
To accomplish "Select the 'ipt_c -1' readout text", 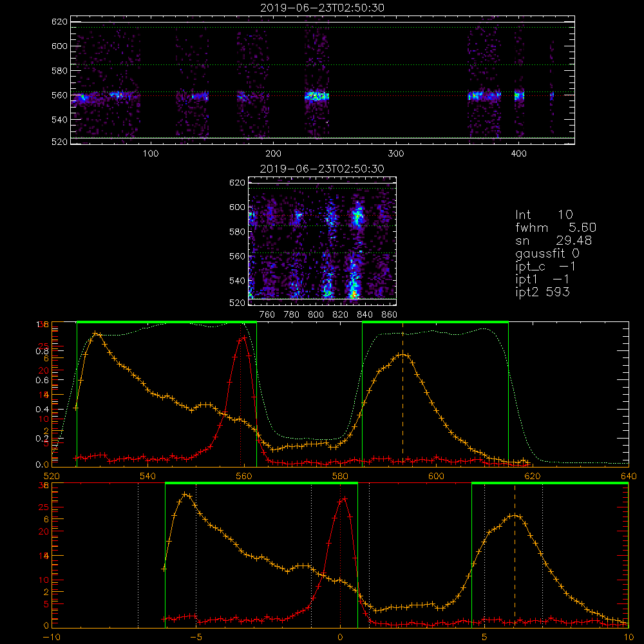I will 546,267.
